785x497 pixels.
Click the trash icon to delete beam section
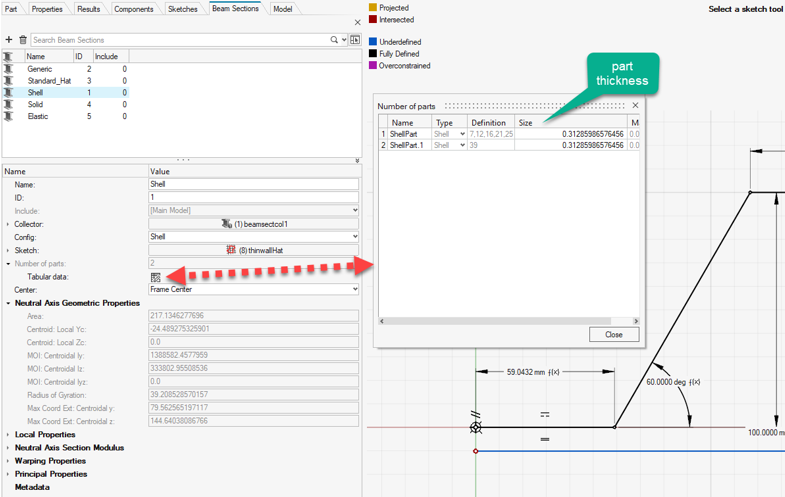pos(23,40)
